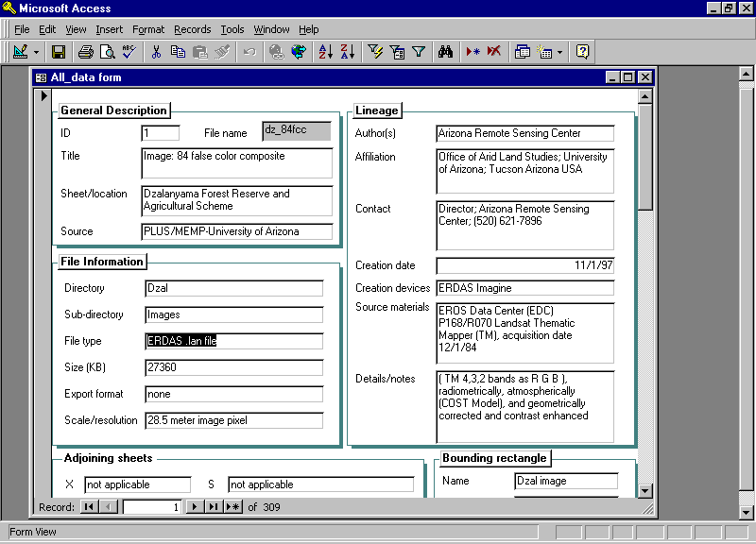Click the Export format field
This screenshot has width=756, height=544.
coord(233,394)
